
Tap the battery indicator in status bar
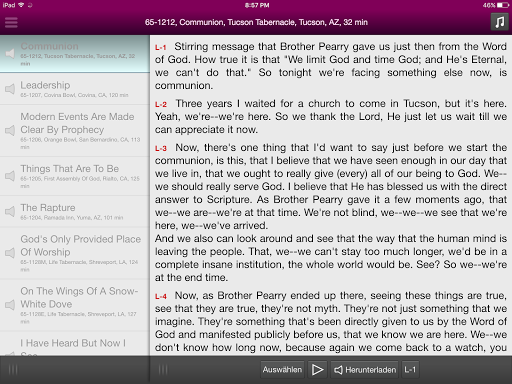coord(503,5)
